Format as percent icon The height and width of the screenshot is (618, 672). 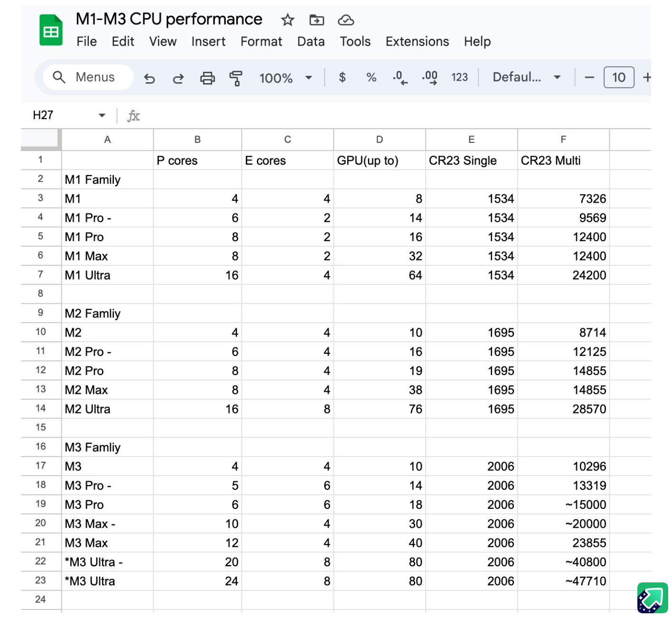pyautogui.click(x=371, y=77)
